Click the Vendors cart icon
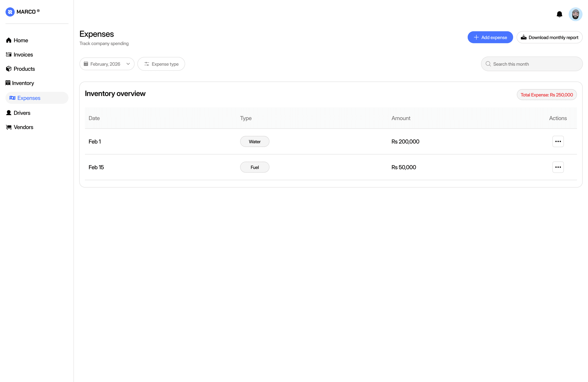The width and height of the screenshot is (588, 382). pos(9,127)
